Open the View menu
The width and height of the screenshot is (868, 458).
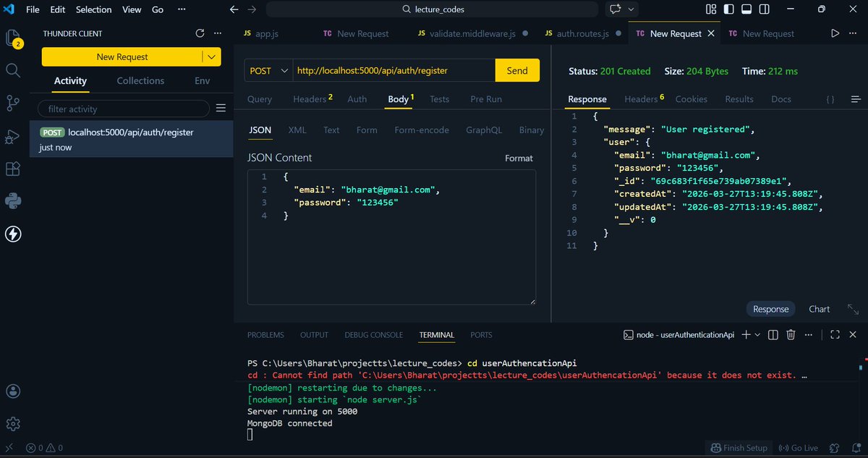(x=132, y=9)
